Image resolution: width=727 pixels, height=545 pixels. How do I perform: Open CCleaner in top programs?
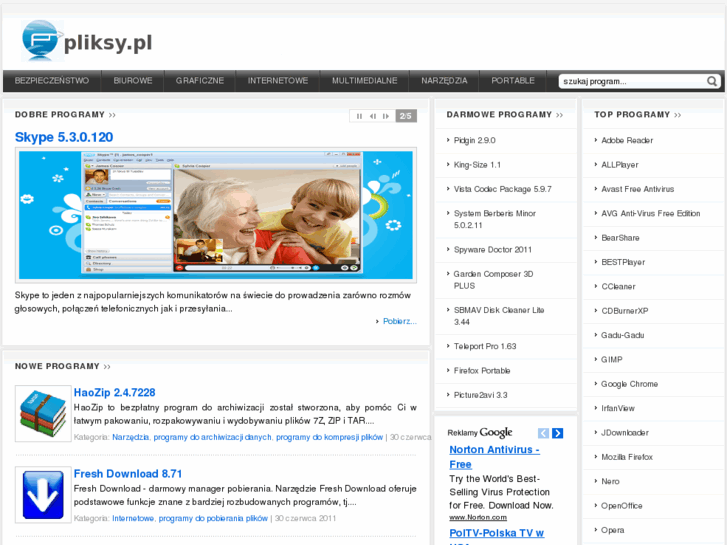coord(618,287)
